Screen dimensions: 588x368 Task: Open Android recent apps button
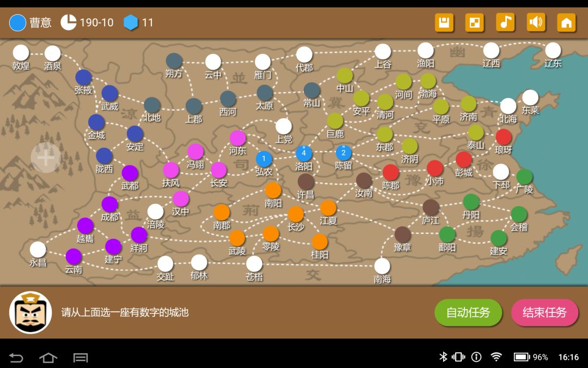[80, 358]
